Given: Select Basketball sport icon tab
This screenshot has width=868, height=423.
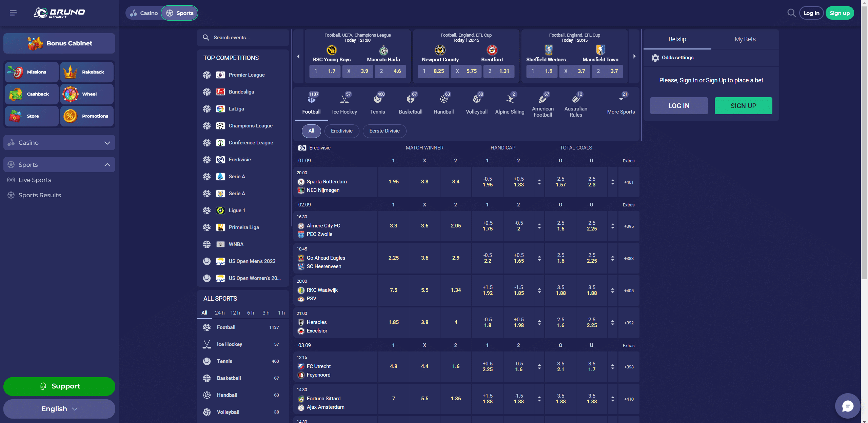Looking at the screenshot, I should click(411, 103).
